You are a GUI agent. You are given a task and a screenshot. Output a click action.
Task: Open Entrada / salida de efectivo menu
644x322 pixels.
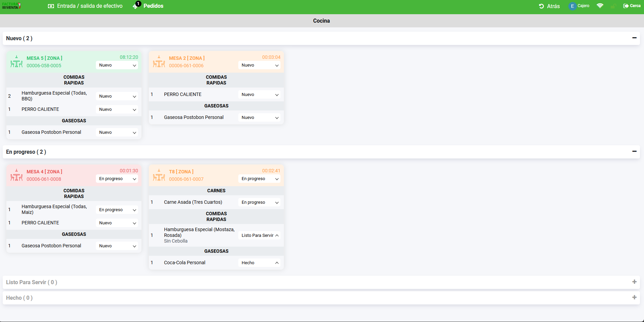click(x=89, y=6)
